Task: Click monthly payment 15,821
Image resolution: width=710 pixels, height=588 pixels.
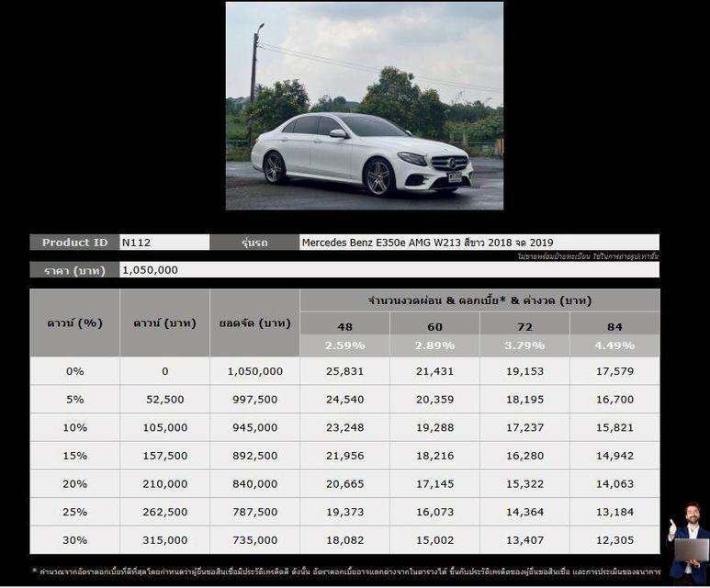Action: point(614,427)
